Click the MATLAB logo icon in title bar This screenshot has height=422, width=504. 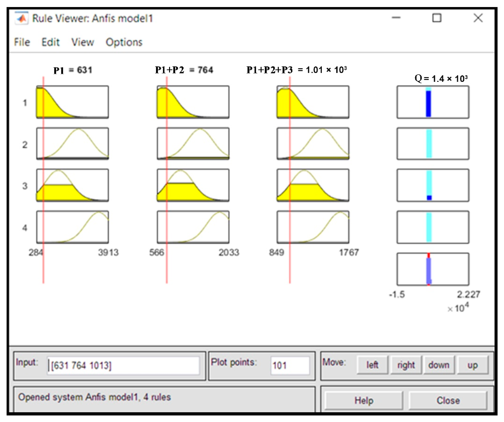tap(22, 18)
